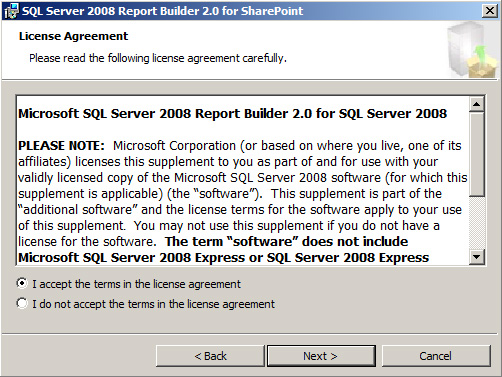Click the "PLEASE NOTE:" text in the license
The image size is (502, 377).
pos(61,146)
